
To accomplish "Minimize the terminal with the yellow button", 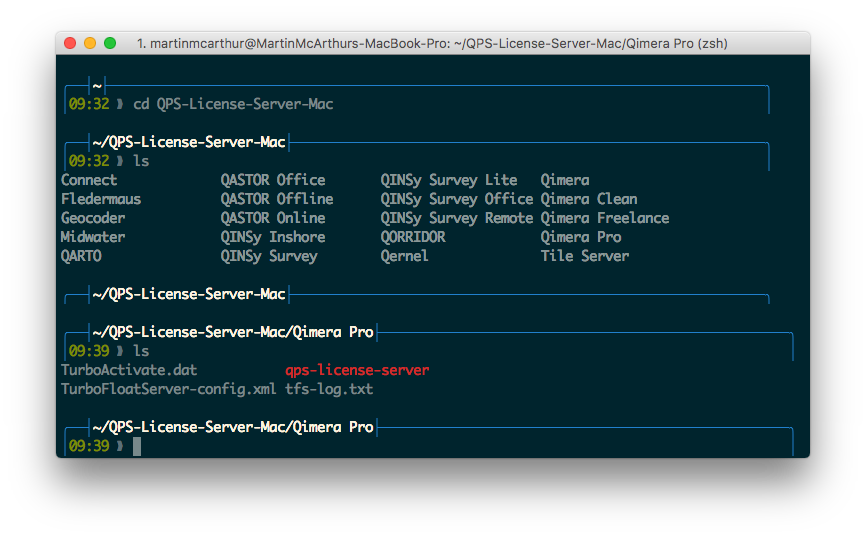I will click(90, 44).
